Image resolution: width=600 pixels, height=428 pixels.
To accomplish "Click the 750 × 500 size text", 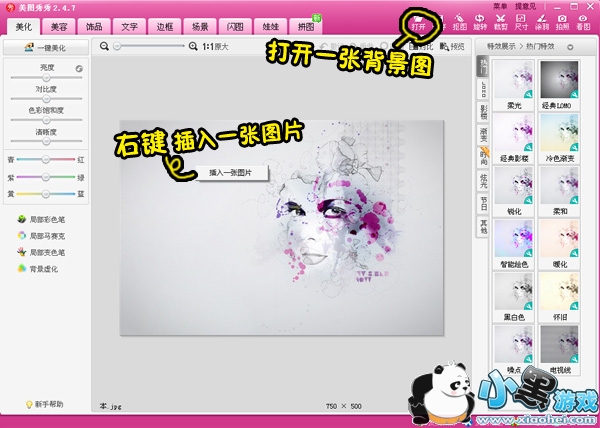I will [x=344, y=406].
